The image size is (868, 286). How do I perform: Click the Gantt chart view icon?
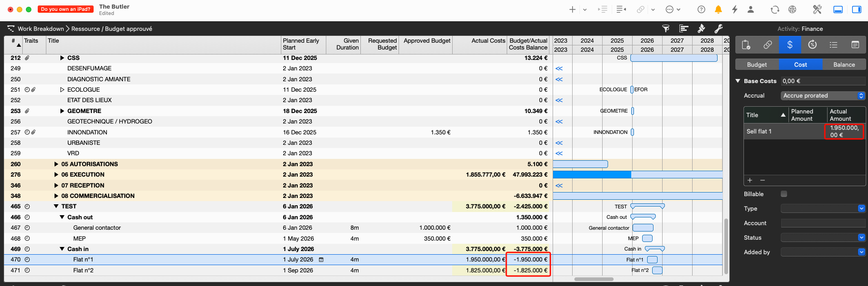tap(683, 29)
